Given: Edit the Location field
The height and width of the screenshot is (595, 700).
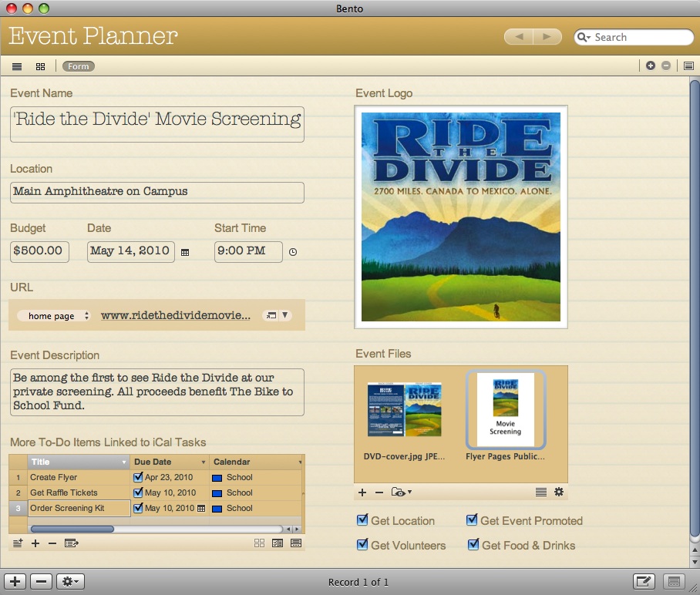Looking at the screenshot, I should pos(157,193).
